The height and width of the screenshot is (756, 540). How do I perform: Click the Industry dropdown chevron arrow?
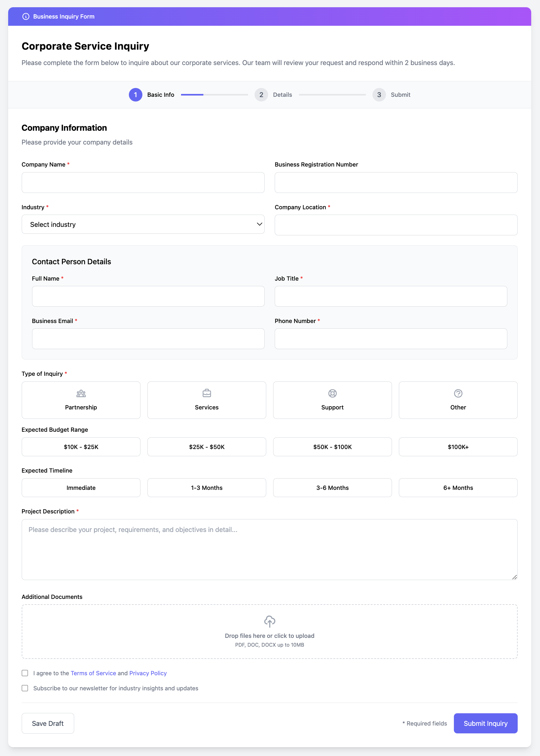tap(259, 224)
